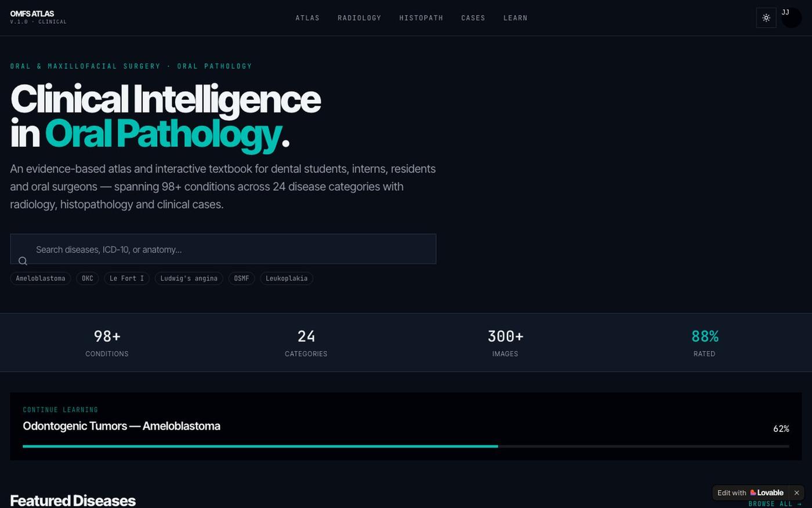Click the search magnifier icon

pyautogui.click(x=23, y=261)
